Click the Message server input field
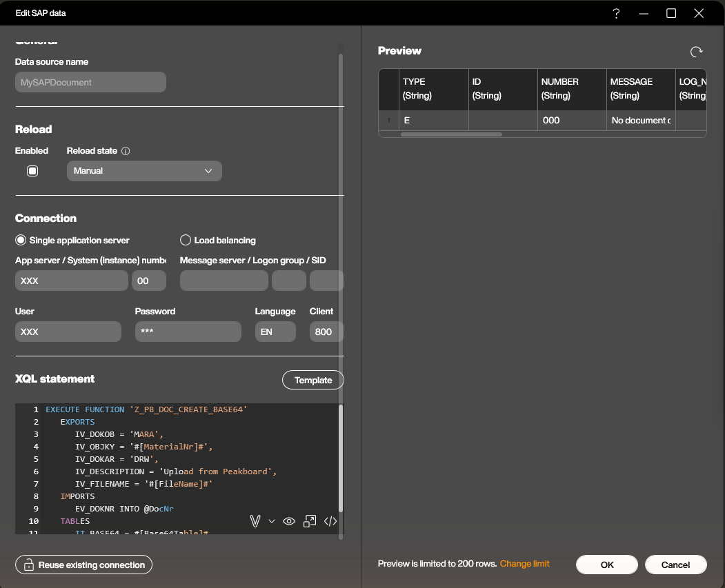This screenshot has width=725, height=588. tap(224, 281)
